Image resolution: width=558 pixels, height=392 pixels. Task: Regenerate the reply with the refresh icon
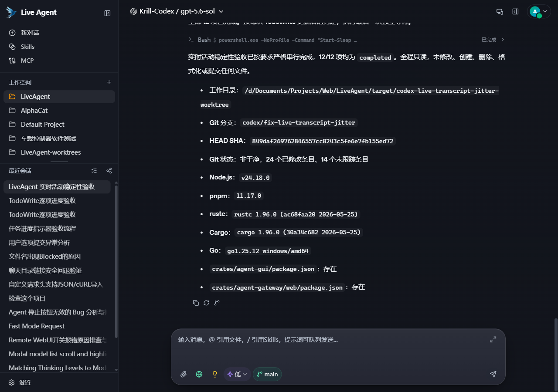click(206, 303)
